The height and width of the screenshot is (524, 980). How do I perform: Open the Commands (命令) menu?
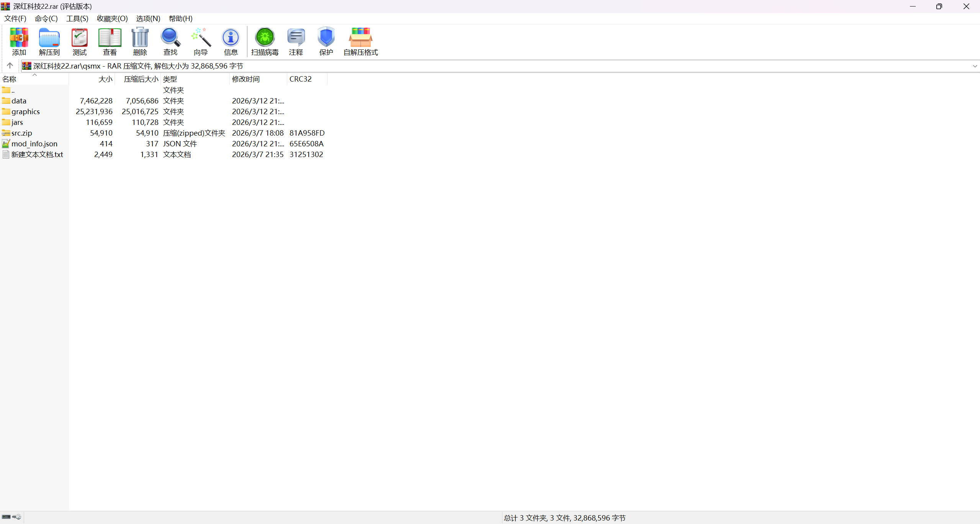coord(46,18)
